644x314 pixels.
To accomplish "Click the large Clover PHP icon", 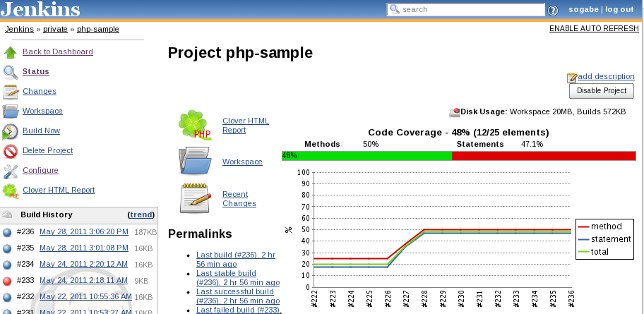I will click(195, 125).
